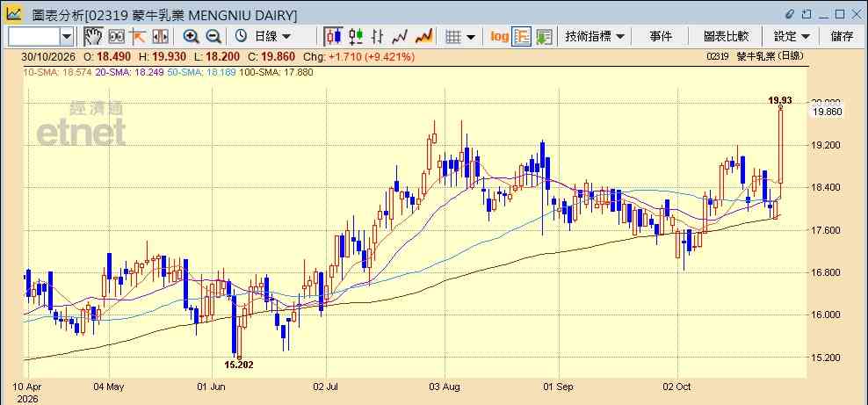The image size is (868, 405).
Task: Toggle log scale
Action: click(499, 37)
